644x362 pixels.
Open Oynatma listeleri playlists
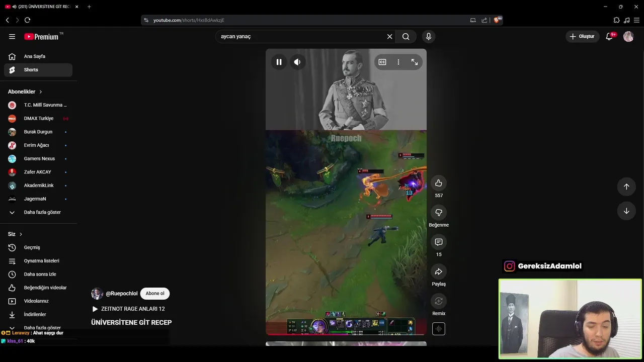tap(38, 261)
